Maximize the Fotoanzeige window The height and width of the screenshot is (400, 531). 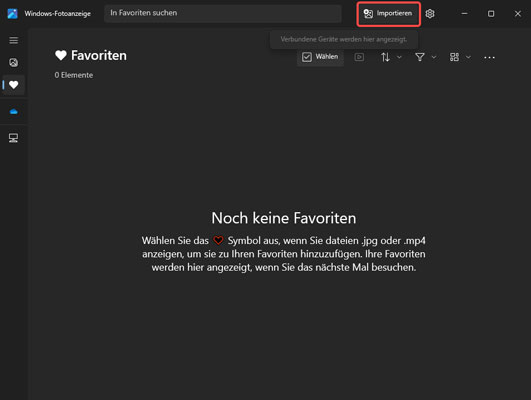(x=491, y=14)
